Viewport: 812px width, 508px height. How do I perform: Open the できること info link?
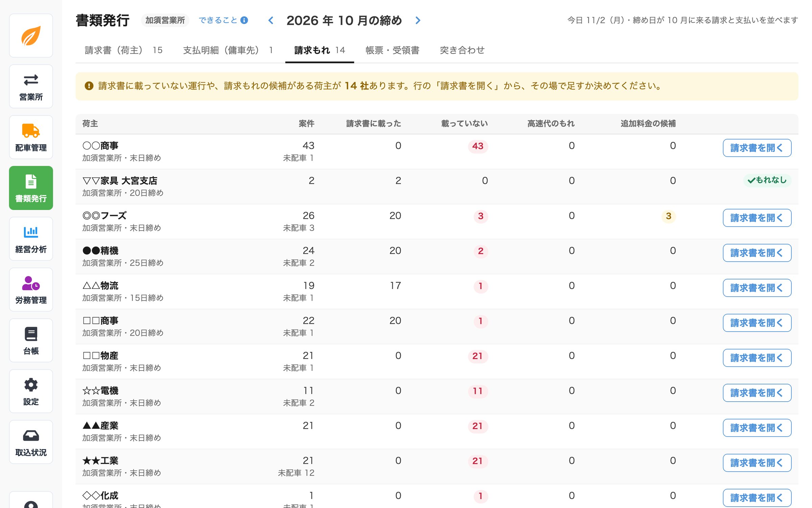tap(223, 20)
